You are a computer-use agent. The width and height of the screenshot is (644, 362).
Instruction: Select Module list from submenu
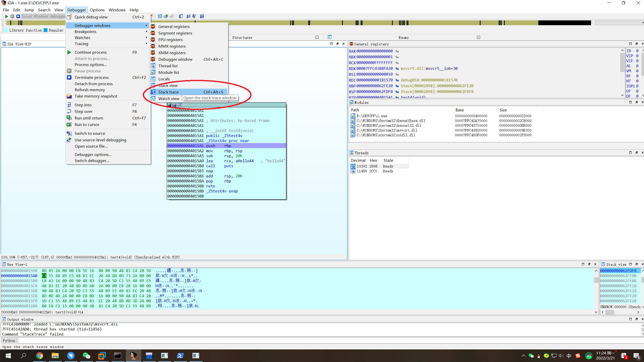[x=169, y=72]
